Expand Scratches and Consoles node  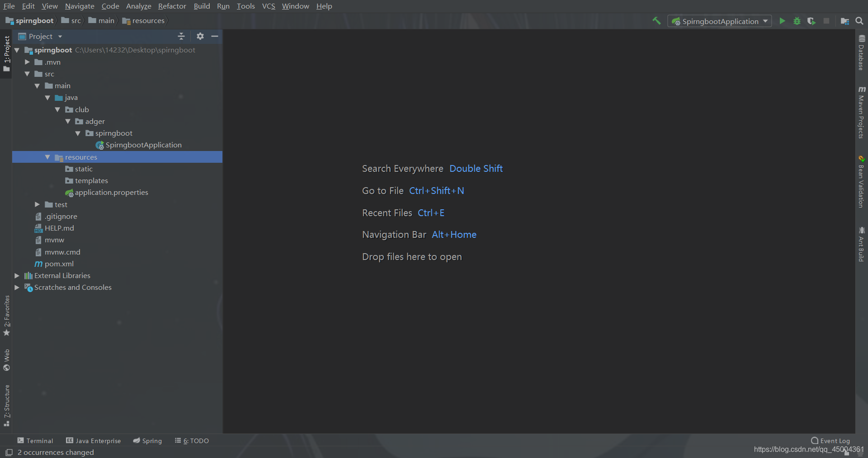(x=17, y=287)
